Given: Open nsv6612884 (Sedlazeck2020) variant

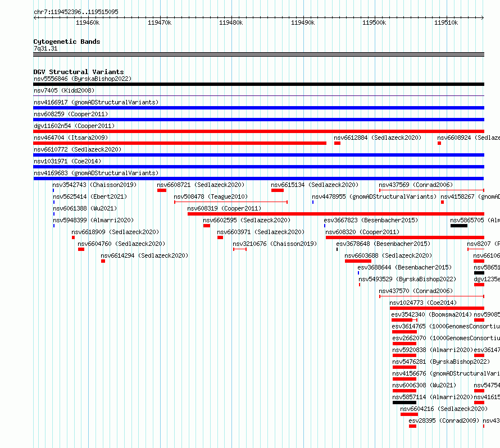Looking at the screenshot, I should (378, 138).
